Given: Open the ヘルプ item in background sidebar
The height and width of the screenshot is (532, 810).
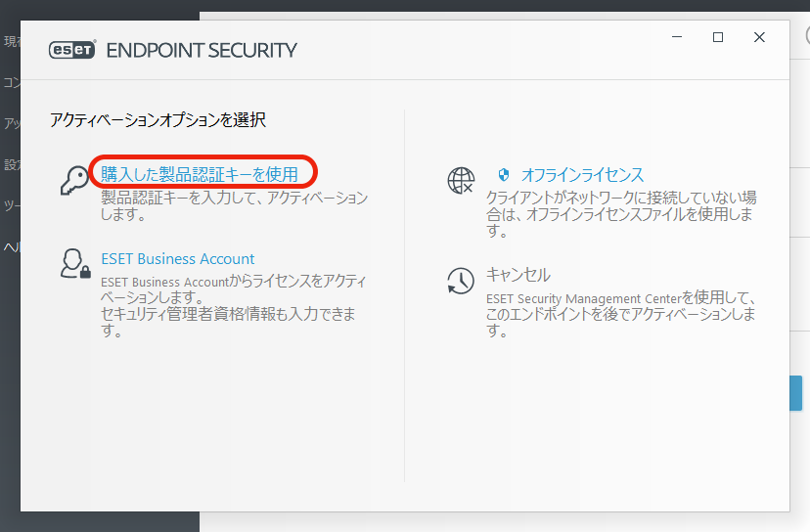Looking at the screenshot, I should [x=10, y=247].
